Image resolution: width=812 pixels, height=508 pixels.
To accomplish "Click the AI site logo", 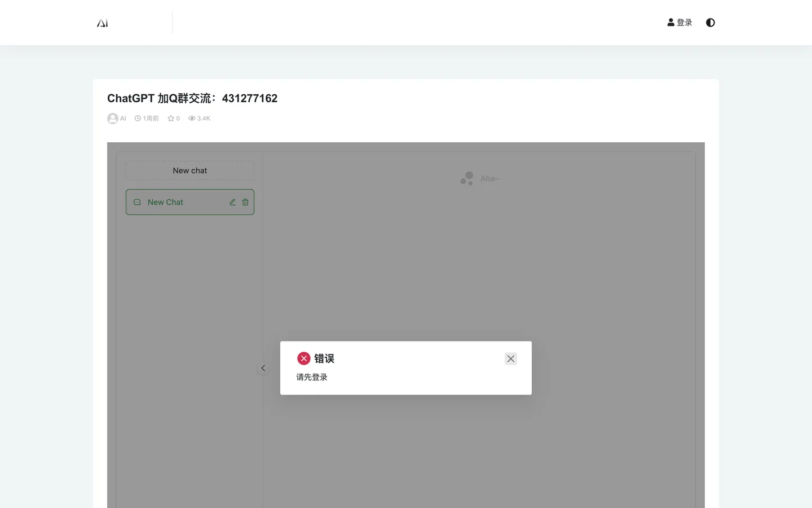I will click(102, 23).
